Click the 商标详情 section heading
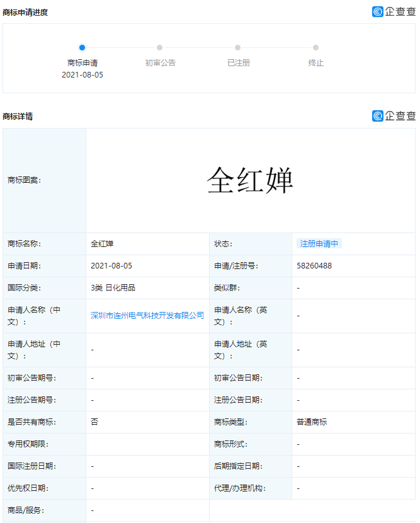420x523 pixels. (x=18, y=117)
